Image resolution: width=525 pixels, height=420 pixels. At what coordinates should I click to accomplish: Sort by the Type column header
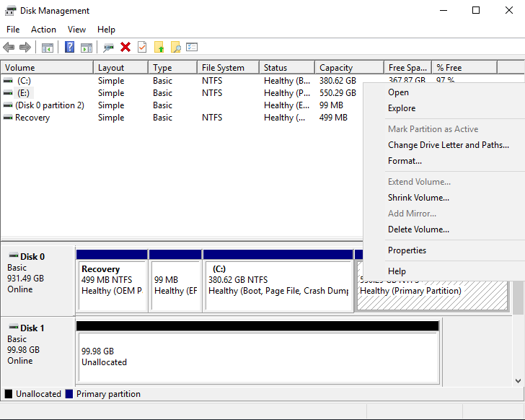[x=172, y=68]
